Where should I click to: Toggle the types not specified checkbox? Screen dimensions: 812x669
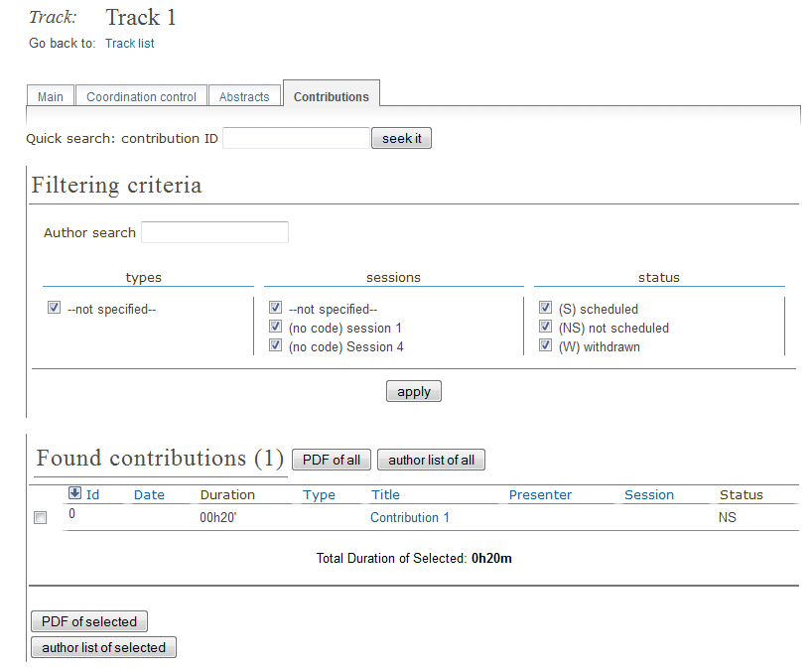55,309
